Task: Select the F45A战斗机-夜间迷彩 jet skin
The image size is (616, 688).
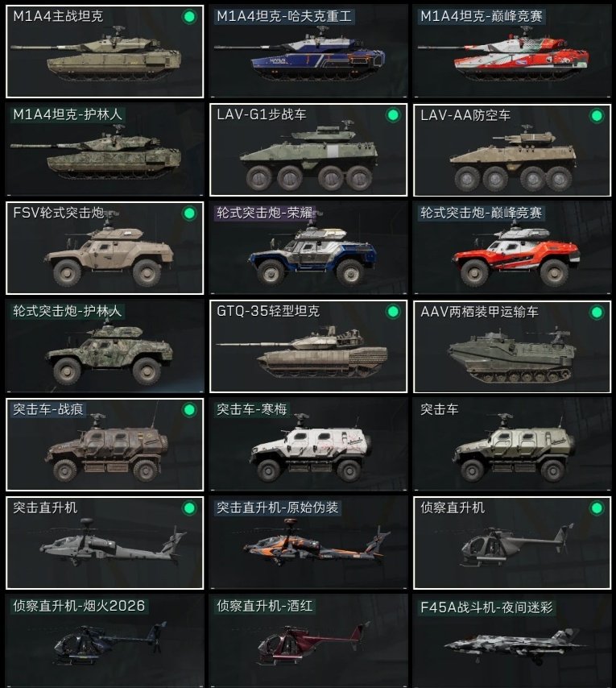Action: [x=512, y=641]
